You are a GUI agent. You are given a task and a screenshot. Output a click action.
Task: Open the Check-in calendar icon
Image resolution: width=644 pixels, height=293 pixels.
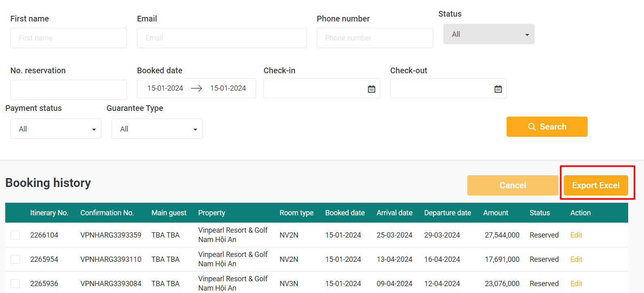[371, 89]
